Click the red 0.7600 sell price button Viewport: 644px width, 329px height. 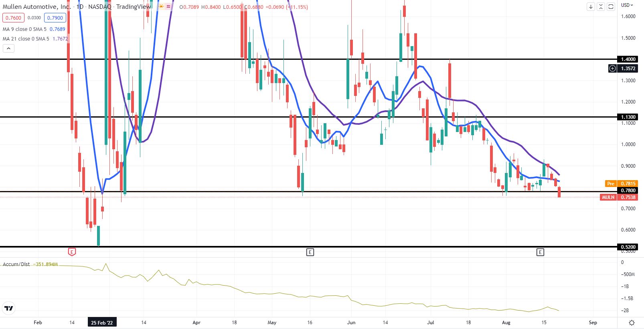(x=13, y=18)
